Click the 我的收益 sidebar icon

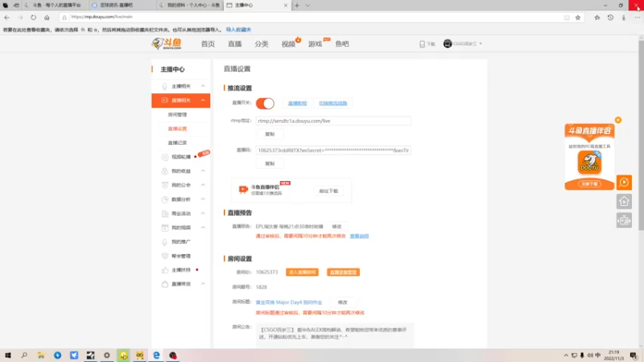coord(165,171)
